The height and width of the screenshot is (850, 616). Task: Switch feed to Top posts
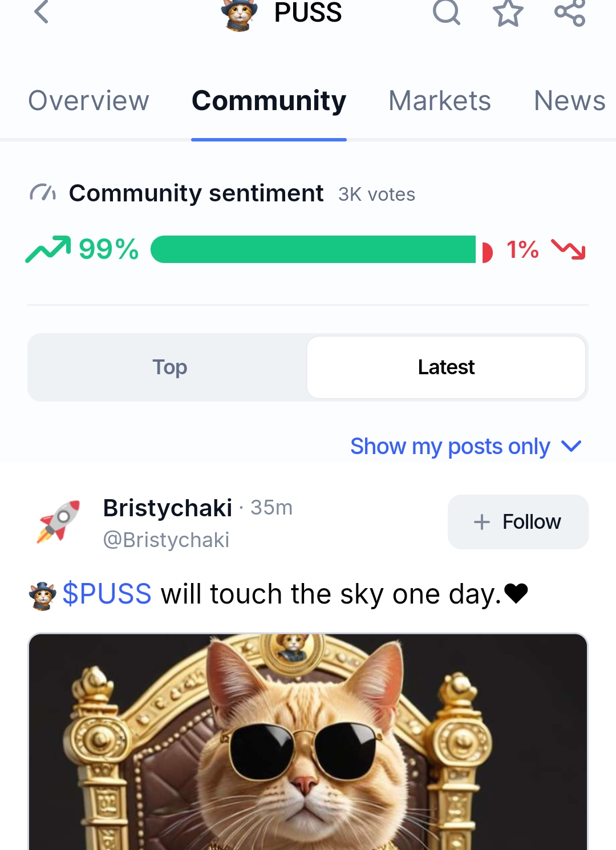pos(169,367)
